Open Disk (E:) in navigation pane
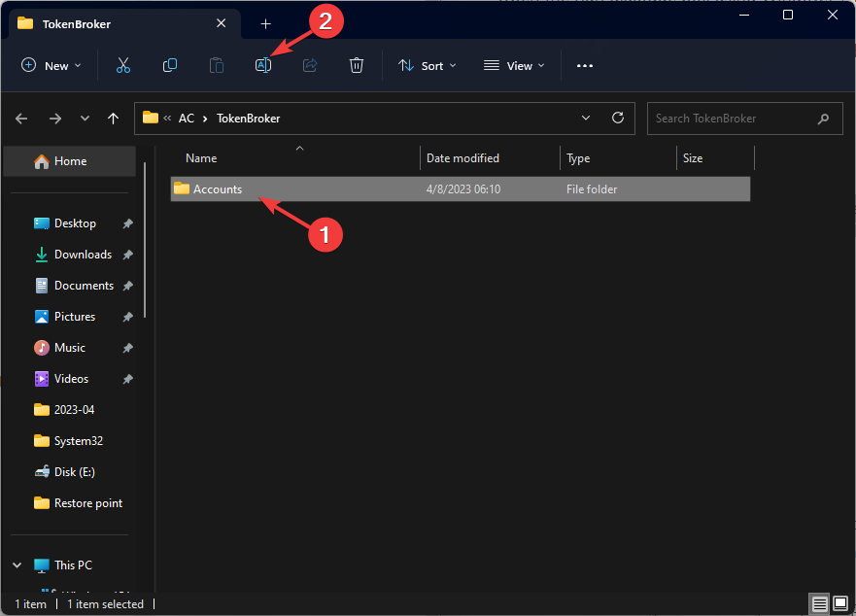This screenshot has height=616, width=856. [74, 472]
